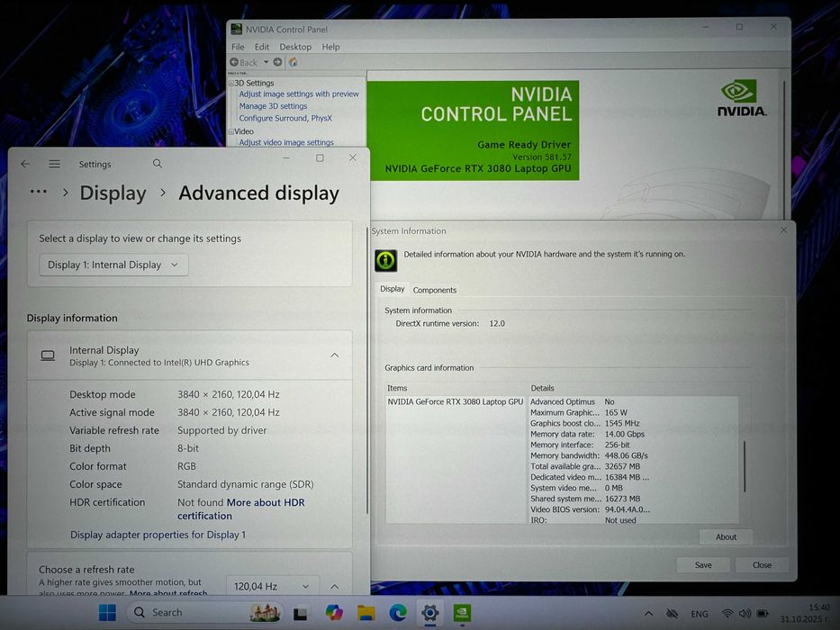
Task: Go to Display breadcrumb in Settings
Action: [113, 193]
